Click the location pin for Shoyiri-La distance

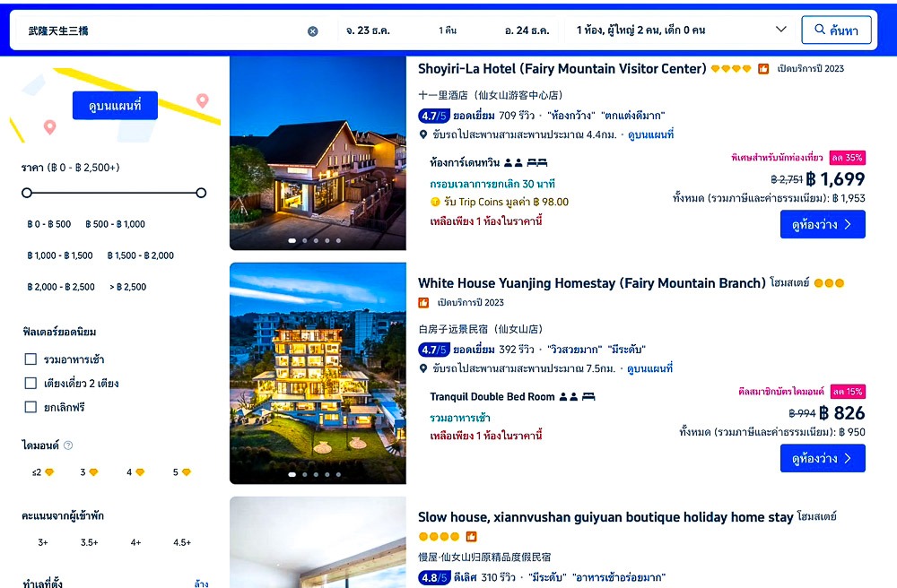423,134
